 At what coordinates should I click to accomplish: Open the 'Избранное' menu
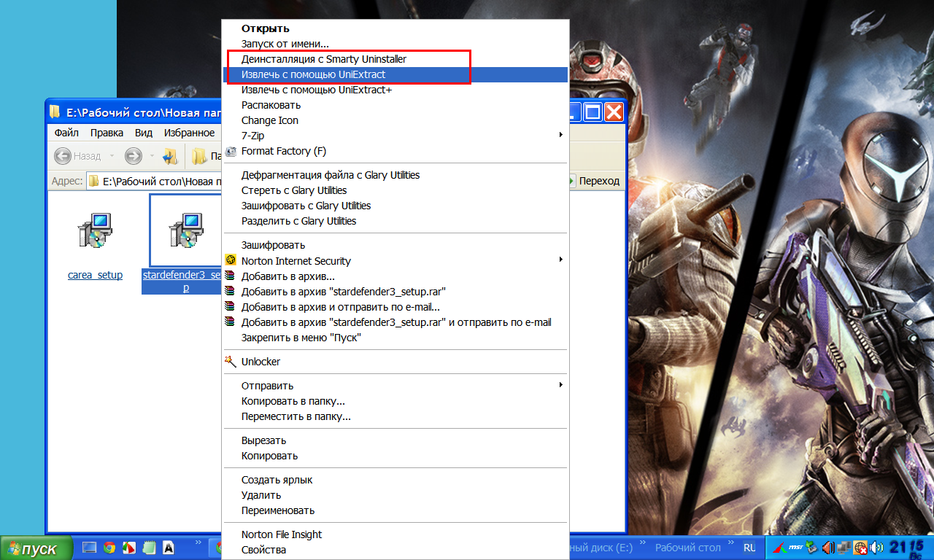pyautogui.click(x=189, y=133)
